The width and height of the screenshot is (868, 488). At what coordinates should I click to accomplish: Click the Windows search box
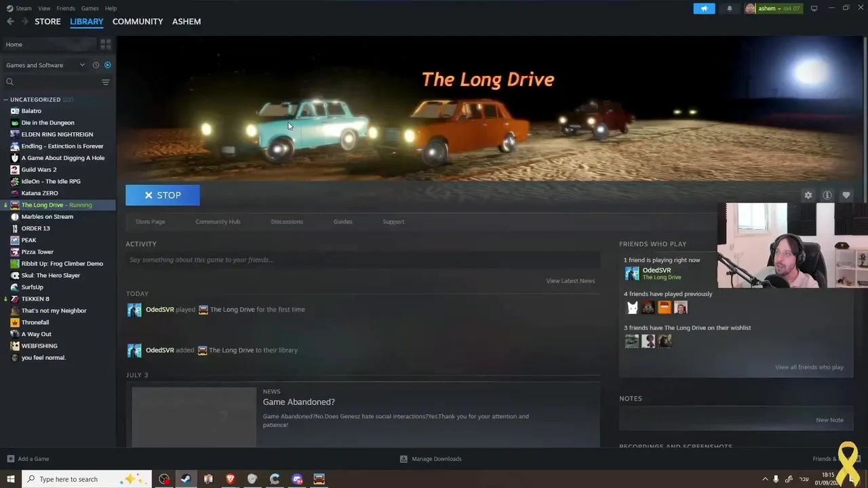pos(88,479)
